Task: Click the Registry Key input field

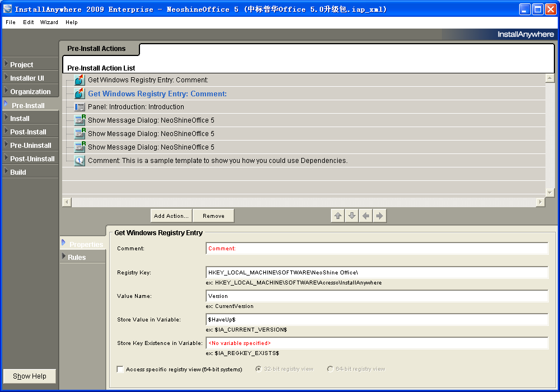Action: tap(377, 272)
